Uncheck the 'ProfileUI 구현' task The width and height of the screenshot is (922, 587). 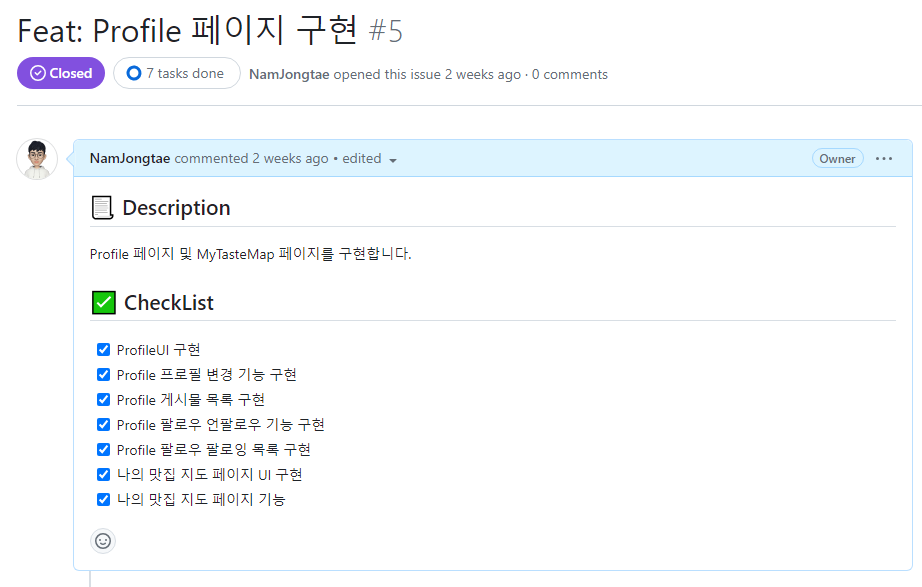(x=103, y=349)
